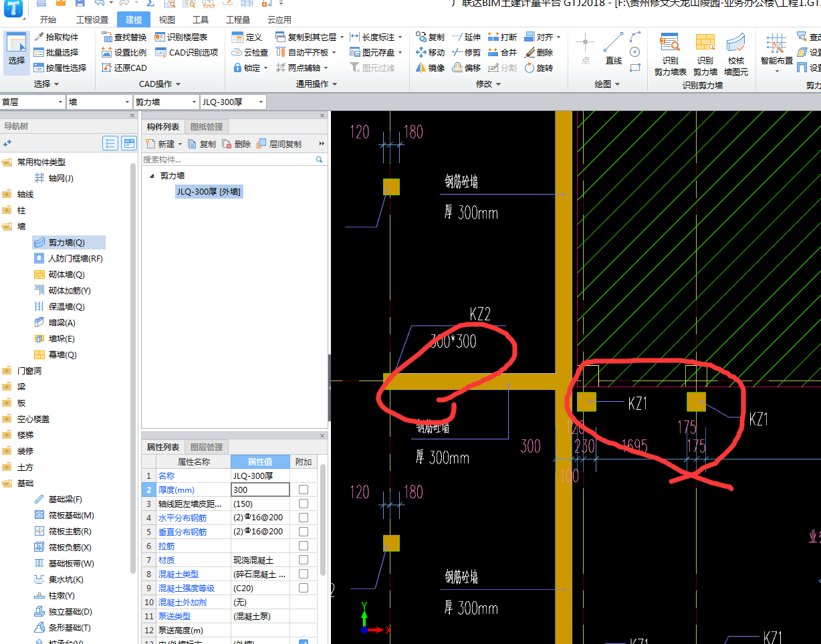Select JLQ-300厚 [外墙] component item
Viewport: 821px width, 644px height.
click(x=209, y=192)
